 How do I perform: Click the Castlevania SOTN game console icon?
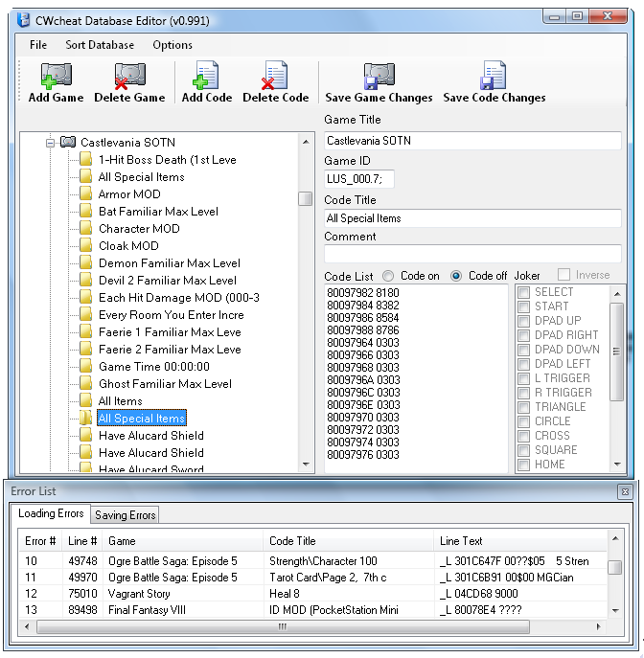click(x=68, y=142)
